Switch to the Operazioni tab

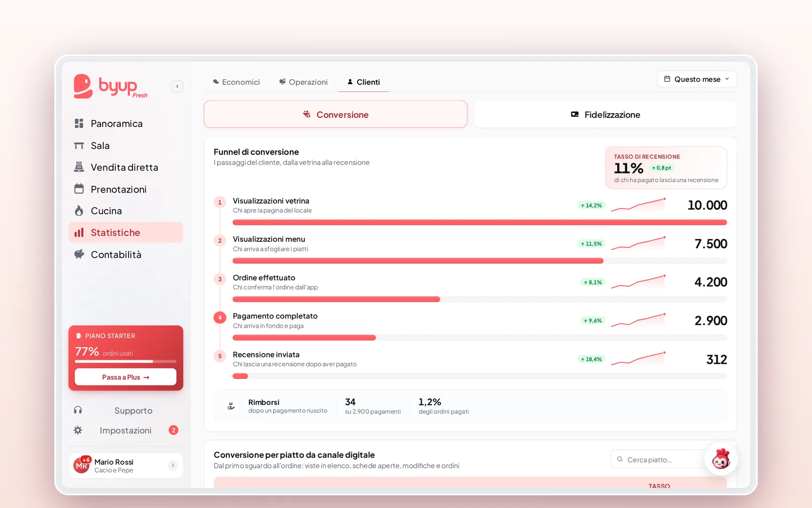(x=303, y=82)
